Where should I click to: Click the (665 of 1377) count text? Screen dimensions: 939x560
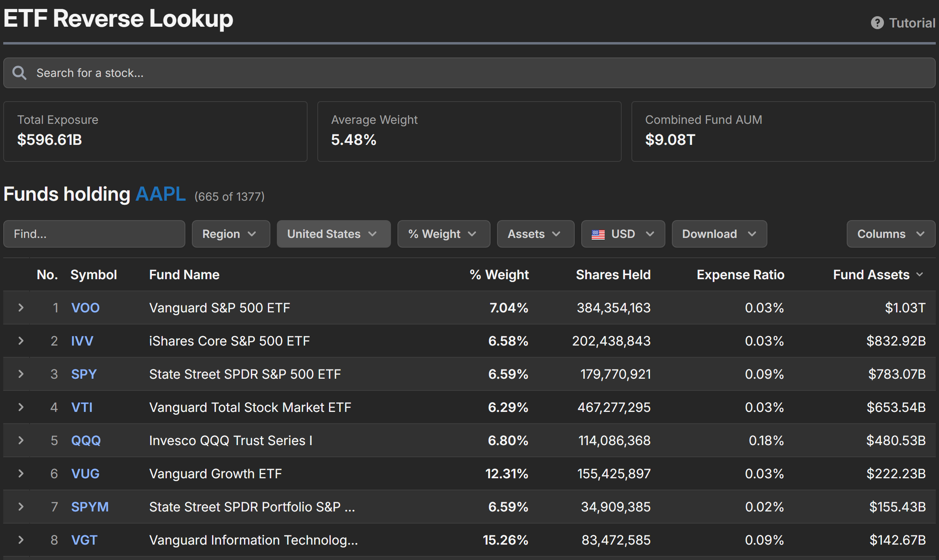pos(229,197)
